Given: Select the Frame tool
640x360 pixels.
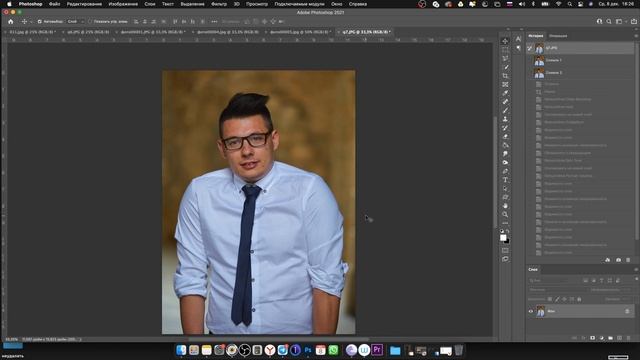Looking at the screenshot, I should click(x=505, y=84).
